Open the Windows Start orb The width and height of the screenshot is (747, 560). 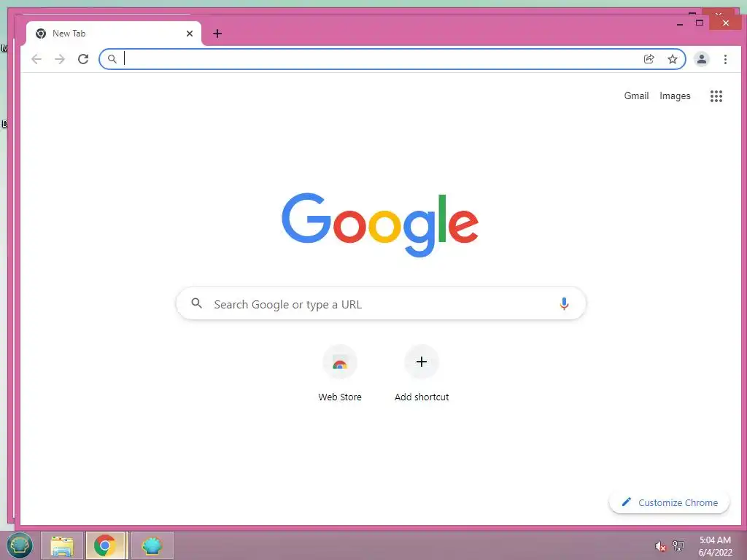[x=19, y=545]
